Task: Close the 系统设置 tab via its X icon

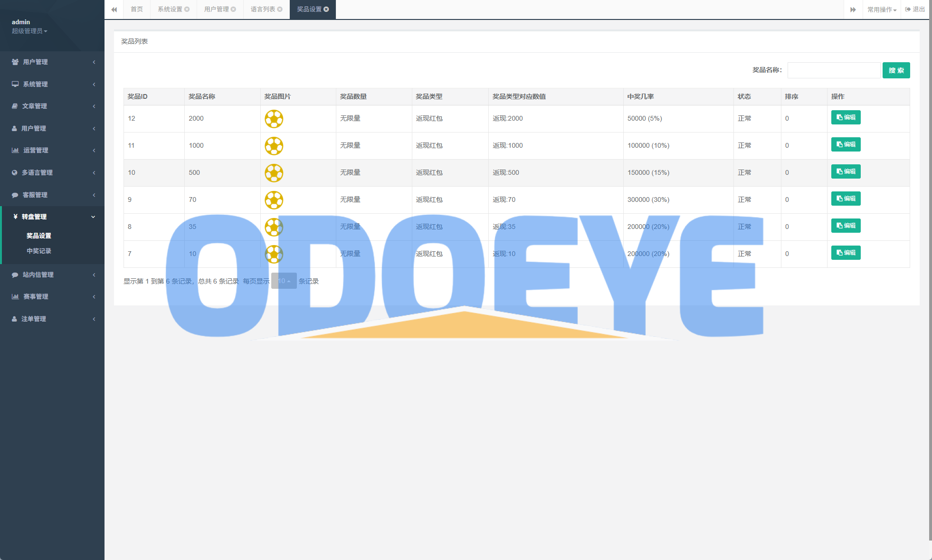Action: pyautogui.click(x=187, y=9)
